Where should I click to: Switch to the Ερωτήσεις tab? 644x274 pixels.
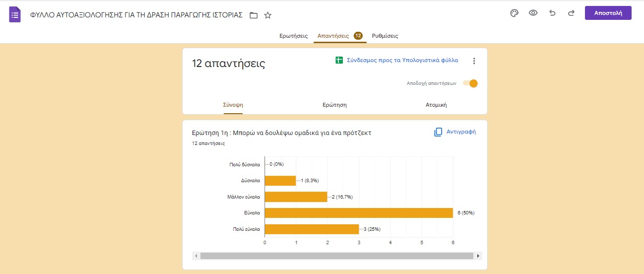tap(294, 36)
